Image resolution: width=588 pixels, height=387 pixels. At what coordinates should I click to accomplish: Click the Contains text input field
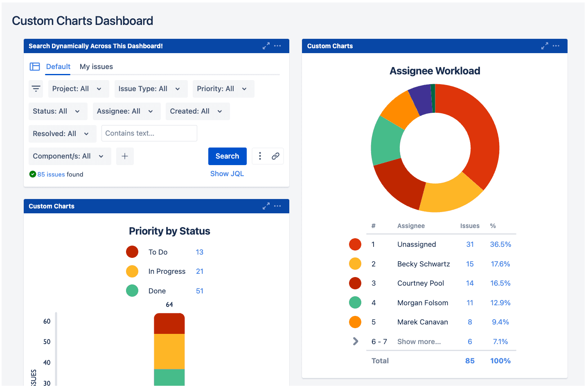[x=149, y=133]
